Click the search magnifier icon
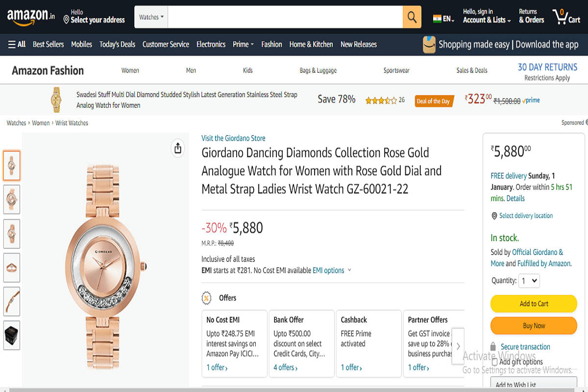 412,17
